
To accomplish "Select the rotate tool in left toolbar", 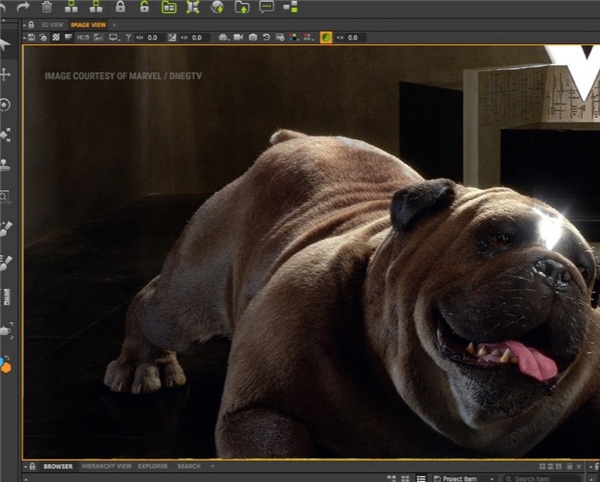I will coord(5,104).
